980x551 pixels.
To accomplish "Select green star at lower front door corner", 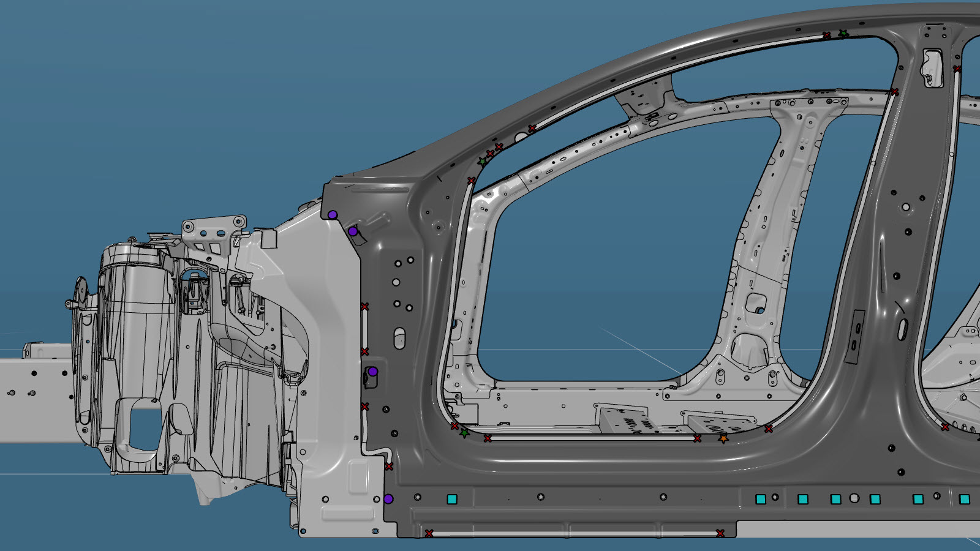I will pos(464,433).
